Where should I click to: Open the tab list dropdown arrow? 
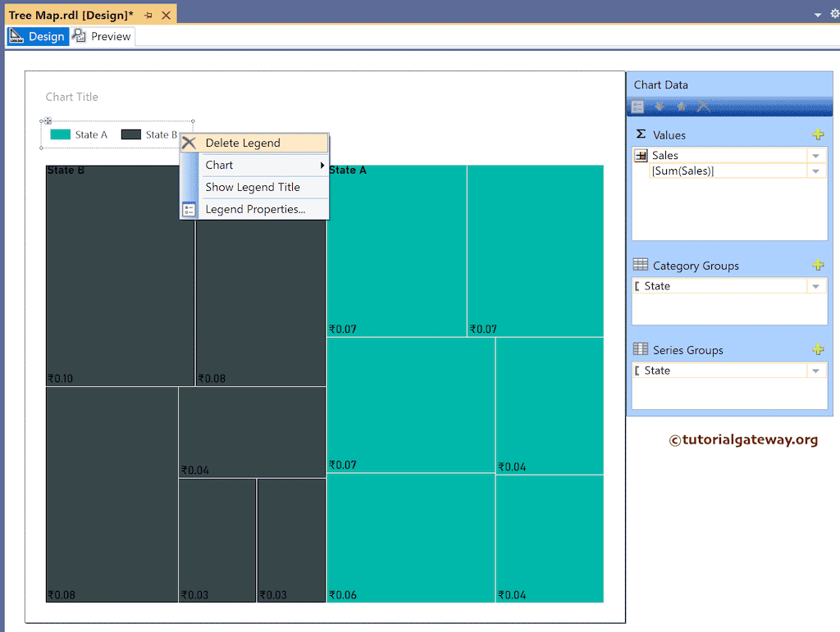coord(818,15)
